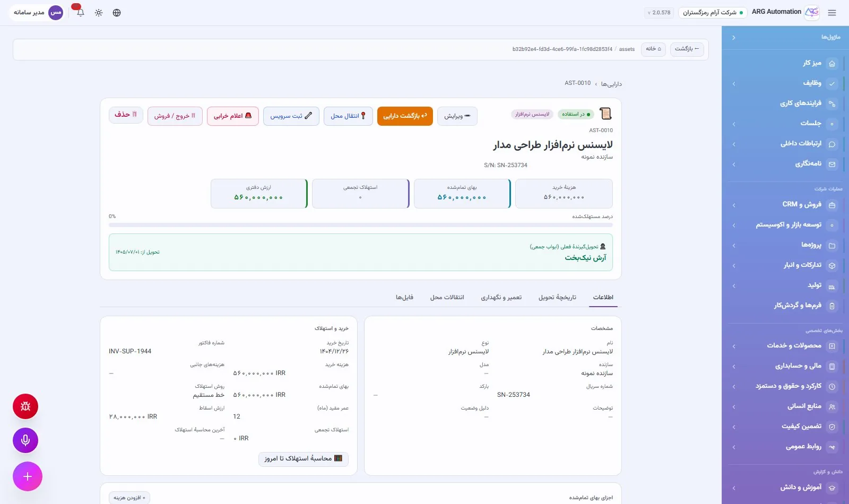Activate the purple microphone floating button
Screen dimensions: 849x504
[x=25, y=440]
